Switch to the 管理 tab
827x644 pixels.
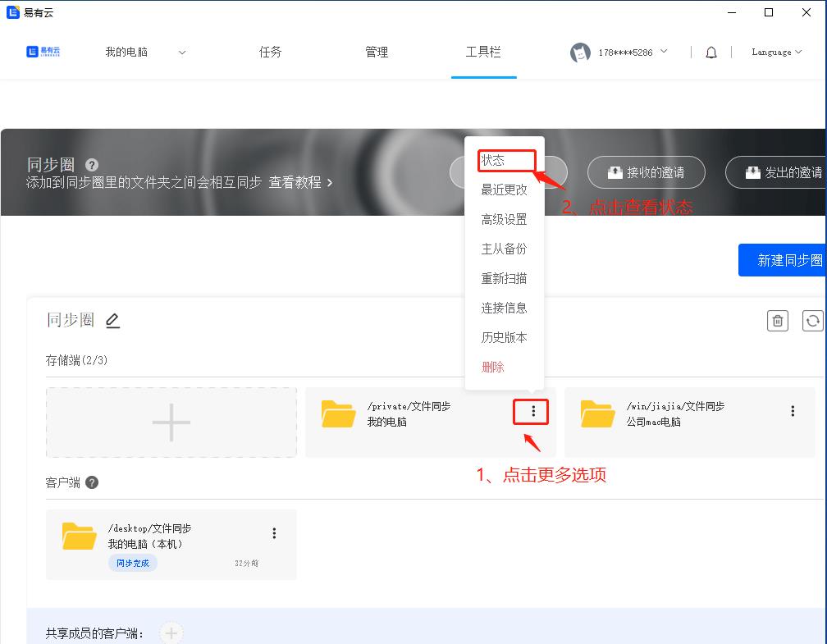(377, 52)
